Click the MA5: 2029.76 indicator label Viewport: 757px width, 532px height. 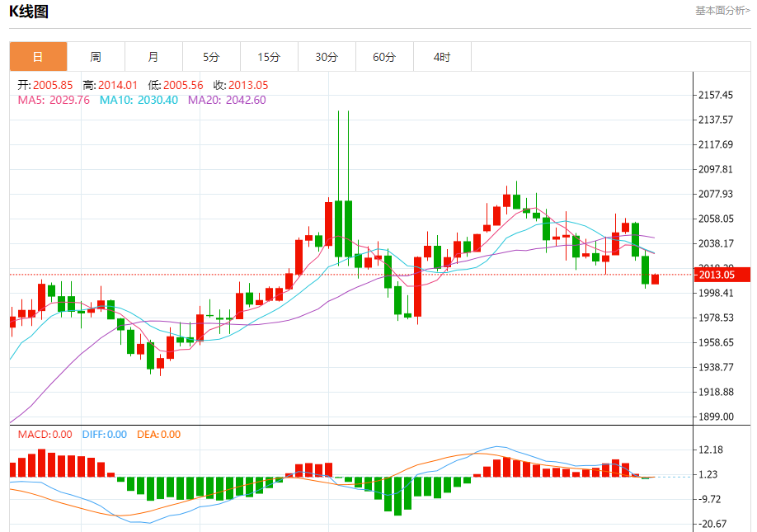click(x=54, y=100)
